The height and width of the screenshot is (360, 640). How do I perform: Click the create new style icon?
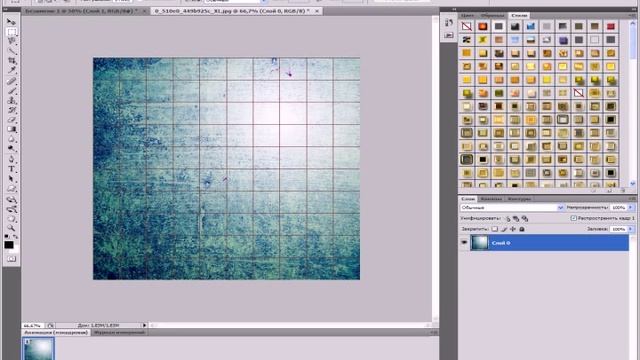point(609,191)
